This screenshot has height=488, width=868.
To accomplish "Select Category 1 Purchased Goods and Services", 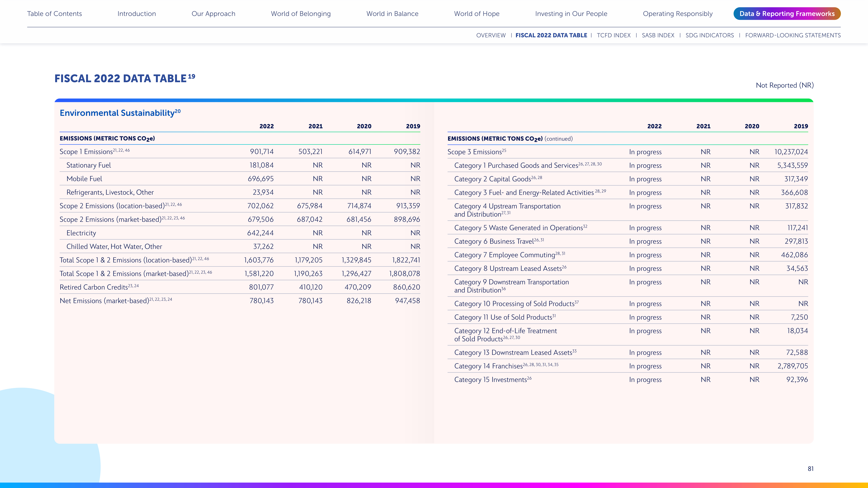I will tap(528, 165).
